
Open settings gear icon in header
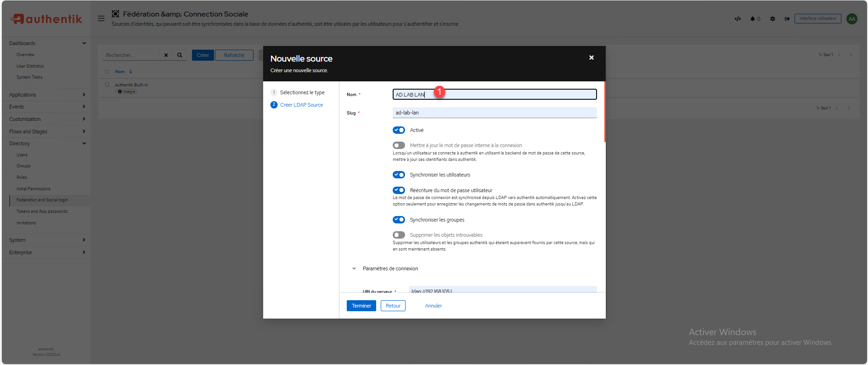pos(772,19)
